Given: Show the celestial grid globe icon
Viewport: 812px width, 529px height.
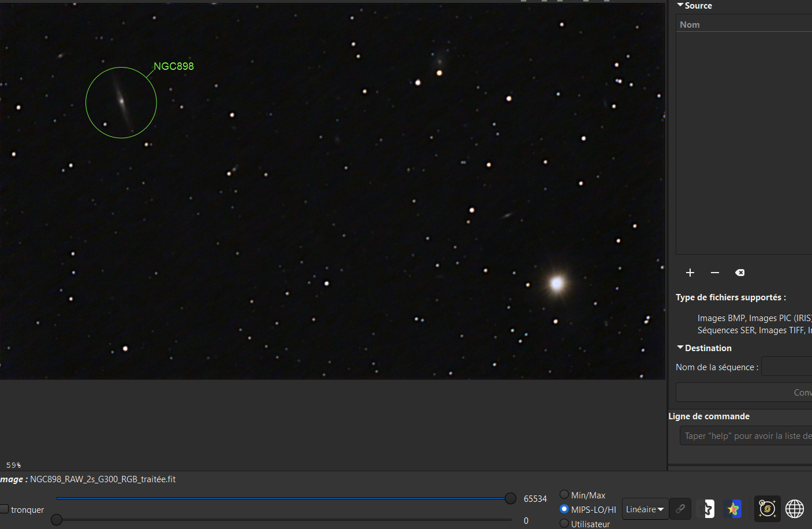Looking at the screenshot, I should point(795,509).
